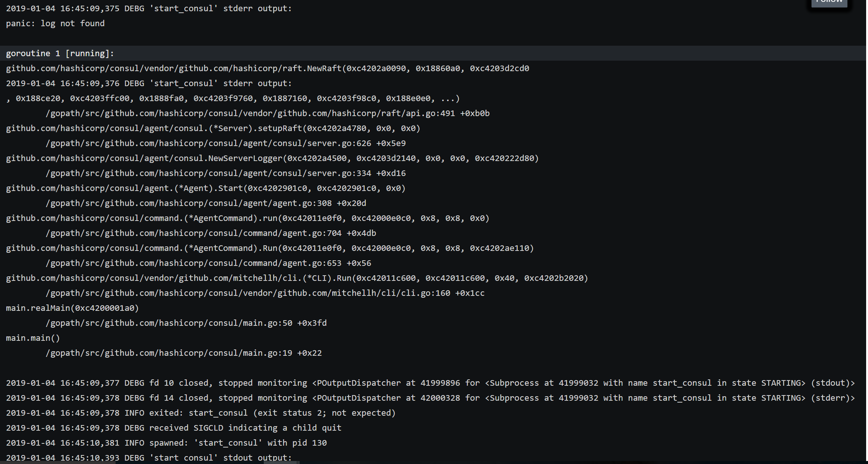Image resolution: width=868 pixels, height=464 pixels.
Task: Select the cli.go:160 vendor path
Action: (x=265, y=293)
